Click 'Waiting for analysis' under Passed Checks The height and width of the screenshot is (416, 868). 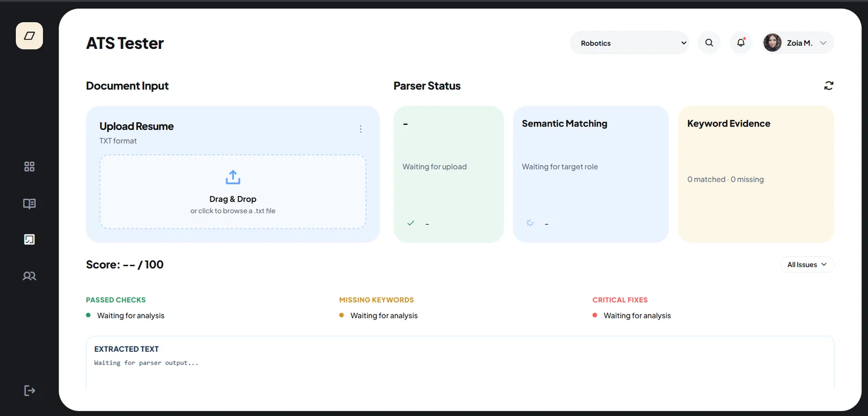pos(131,316)
